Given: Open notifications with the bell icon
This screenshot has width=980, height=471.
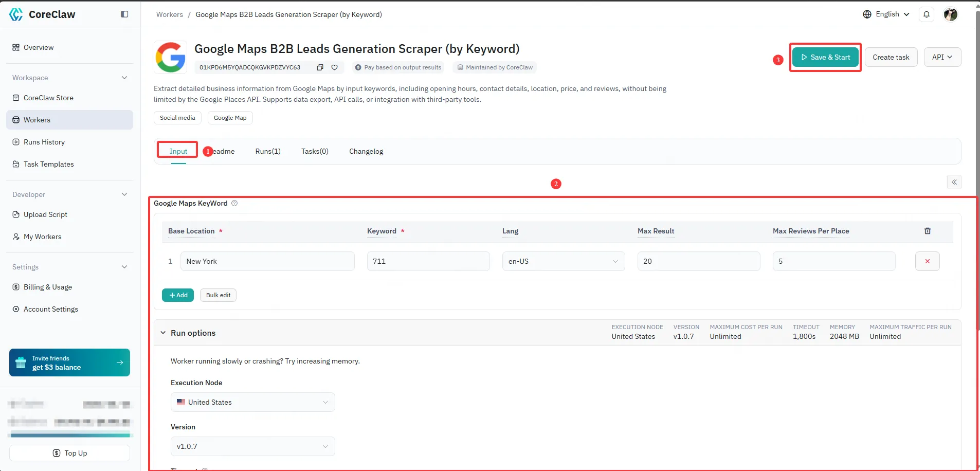Looking at the screenshot, I should point(927,14).
